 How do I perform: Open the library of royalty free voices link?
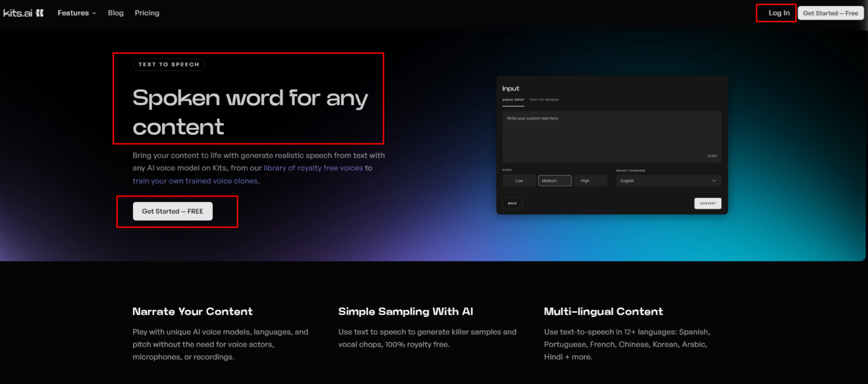pos(313,168)
